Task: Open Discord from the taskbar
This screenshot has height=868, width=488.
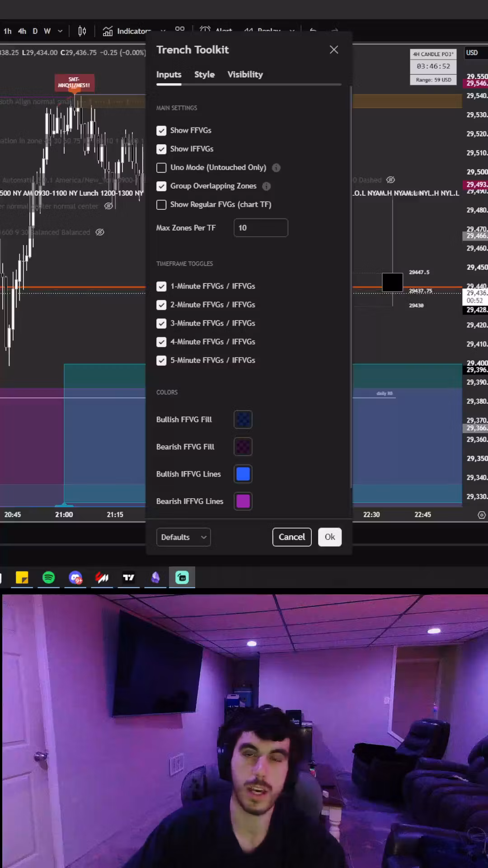Action: (x=75, y=577)
